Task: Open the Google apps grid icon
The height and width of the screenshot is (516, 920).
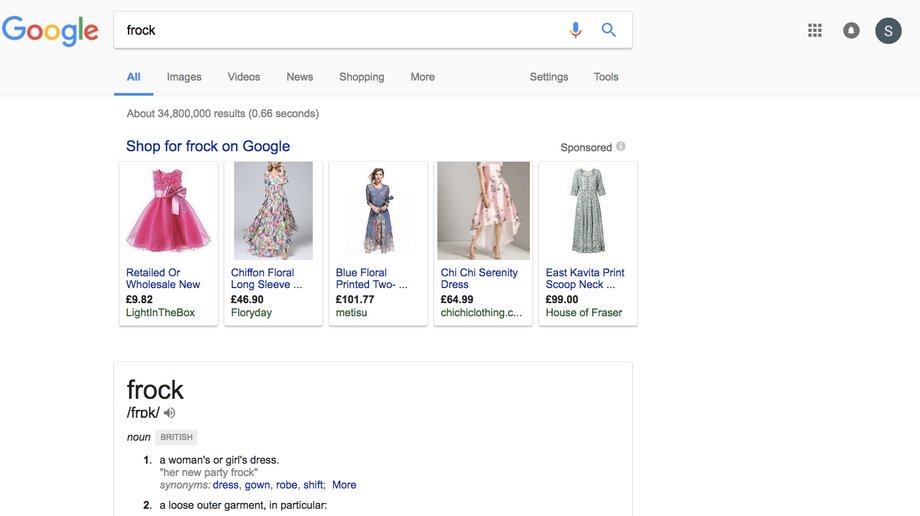Action: [814, 30]
